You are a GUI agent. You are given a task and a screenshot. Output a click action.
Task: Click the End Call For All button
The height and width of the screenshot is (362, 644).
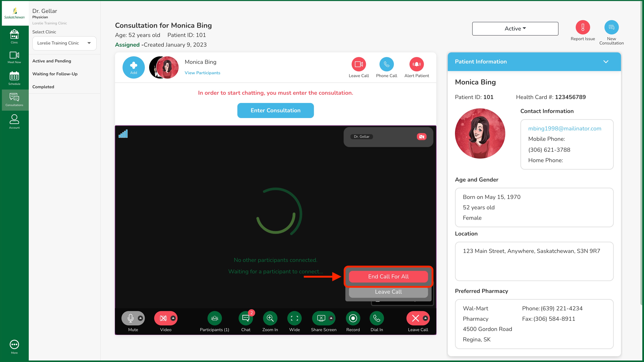[x=388, y=277]
